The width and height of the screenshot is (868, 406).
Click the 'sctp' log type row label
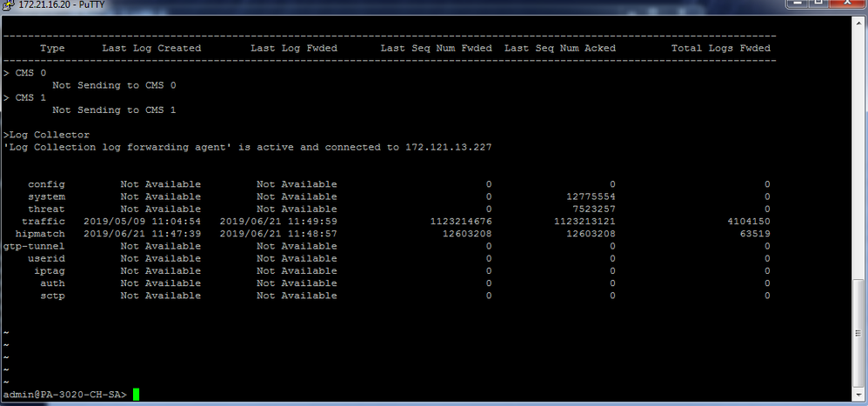pyautogui.click(x=52, y=296)
